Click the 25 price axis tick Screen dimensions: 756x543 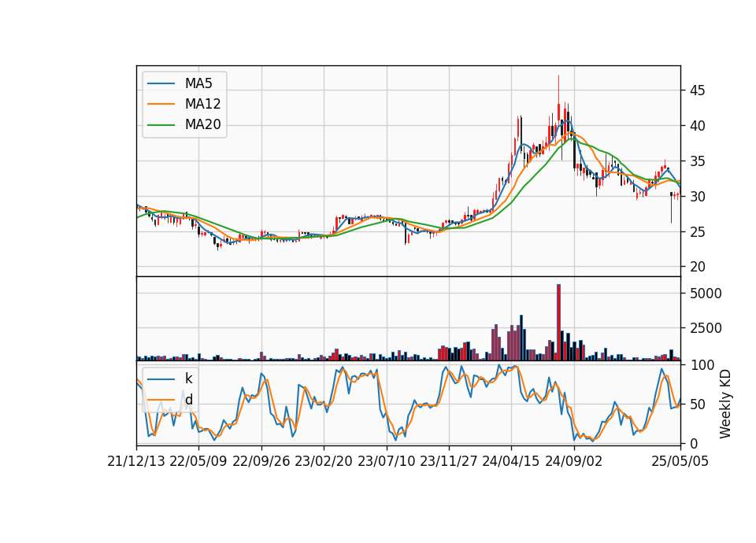697,232
